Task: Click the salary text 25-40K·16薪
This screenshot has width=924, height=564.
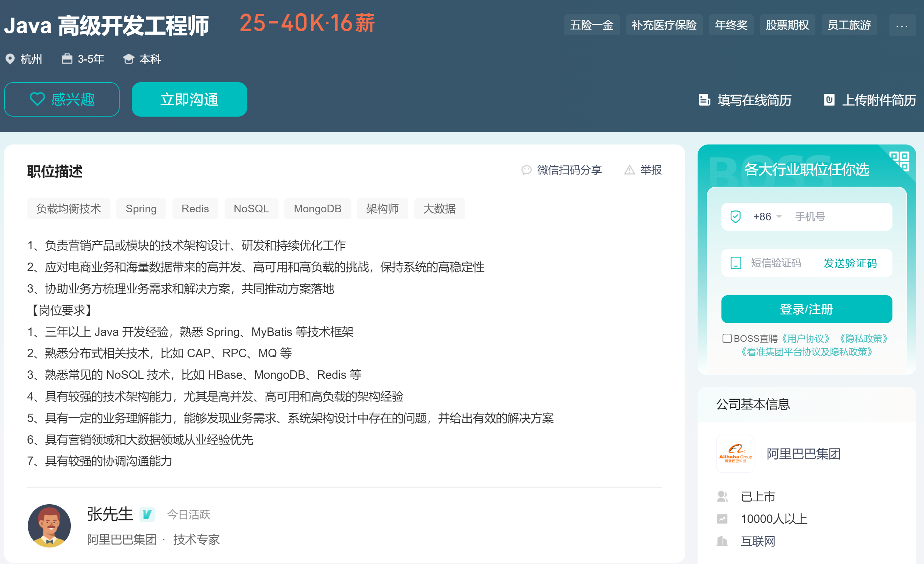Action: (307, 23)
